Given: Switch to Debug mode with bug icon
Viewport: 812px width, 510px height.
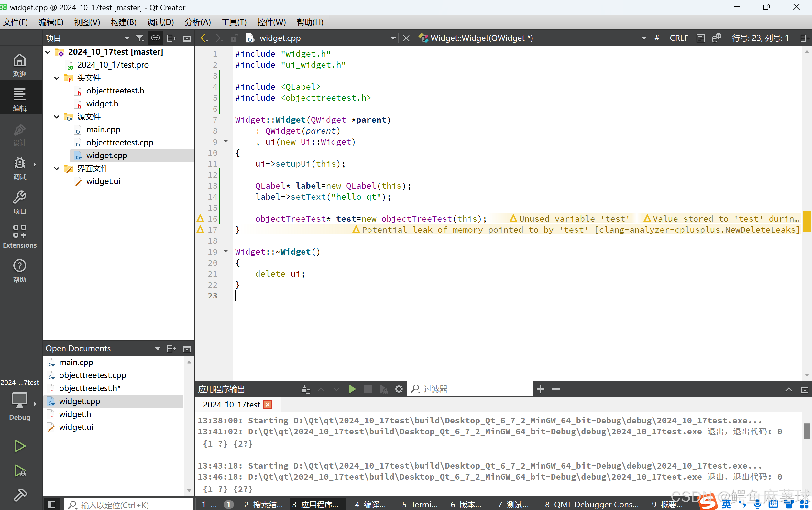Looking at the screenshot, I should click(19, 168).
